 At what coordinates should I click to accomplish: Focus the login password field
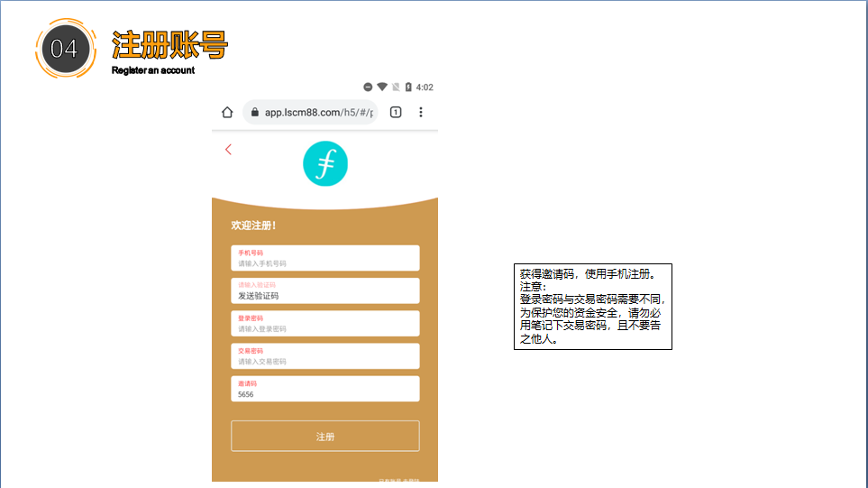[x=325, y=324]
